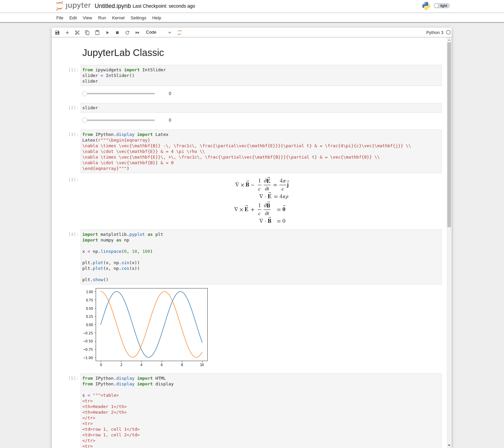Run the selected cell with the play icon

pos(107,33)
